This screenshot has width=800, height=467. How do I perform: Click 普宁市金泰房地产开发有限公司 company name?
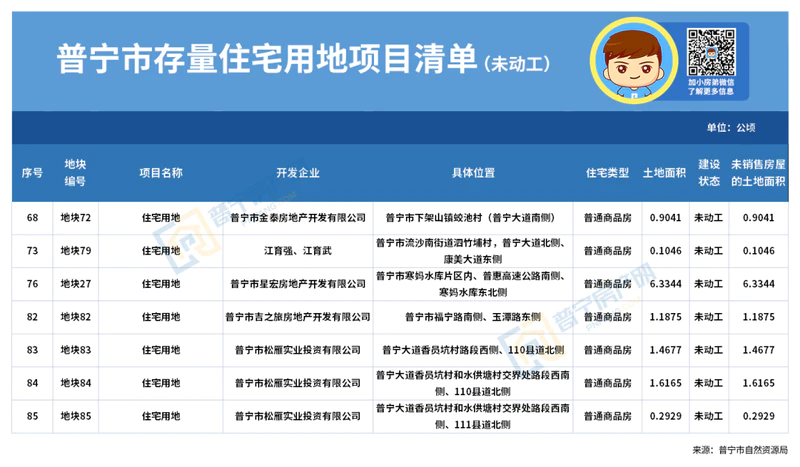point(296,216)
